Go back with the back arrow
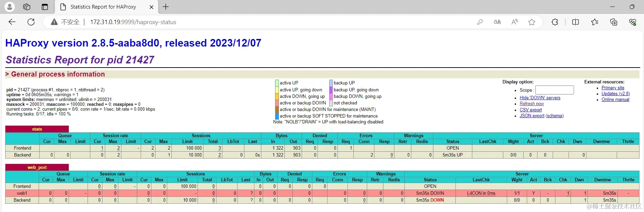 click(12, 22)
